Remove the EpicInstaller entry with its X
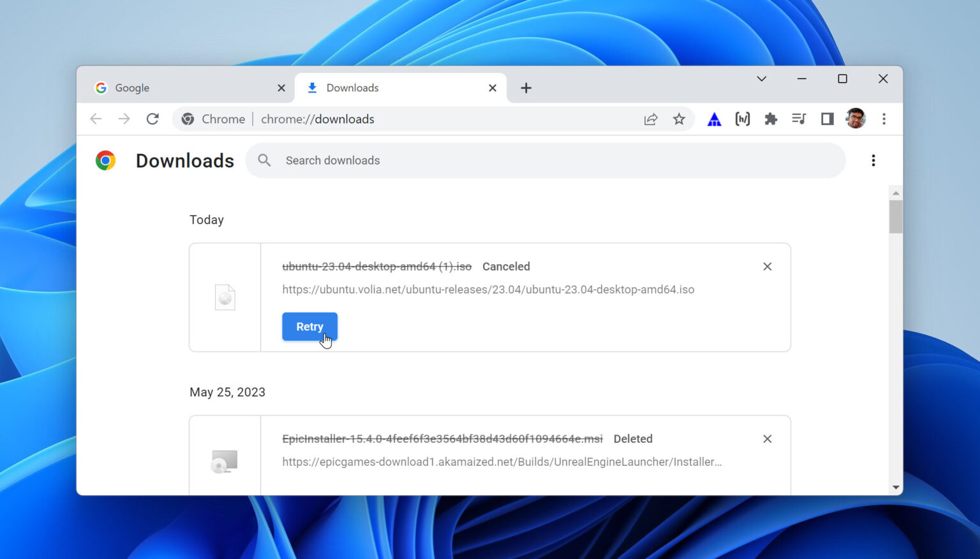The image size is (980, 559). (767, 439)
